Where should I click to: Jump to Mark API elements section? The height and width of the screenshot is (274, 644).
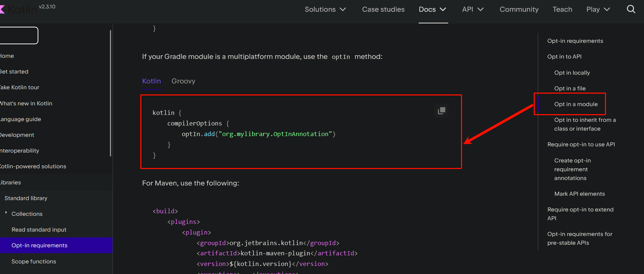579,194
